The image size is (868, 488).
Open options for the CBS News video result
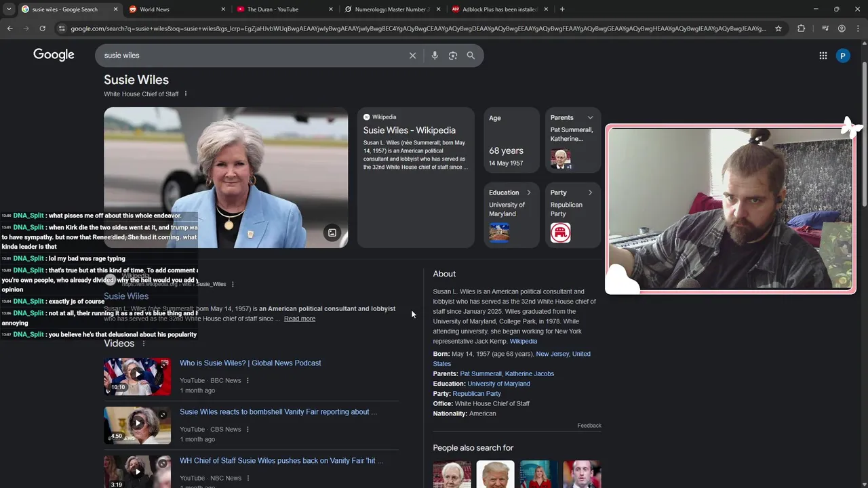pos(248,429)
